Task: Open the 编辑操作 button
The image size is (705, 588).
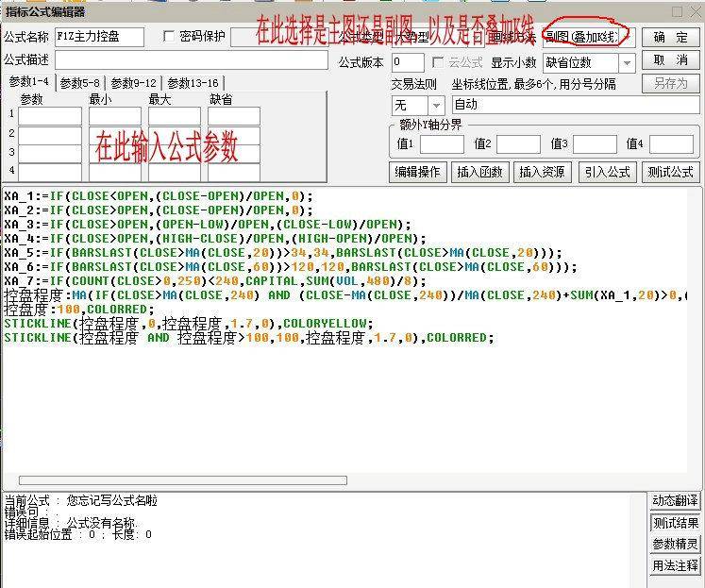Action: (x=418, y=172)
